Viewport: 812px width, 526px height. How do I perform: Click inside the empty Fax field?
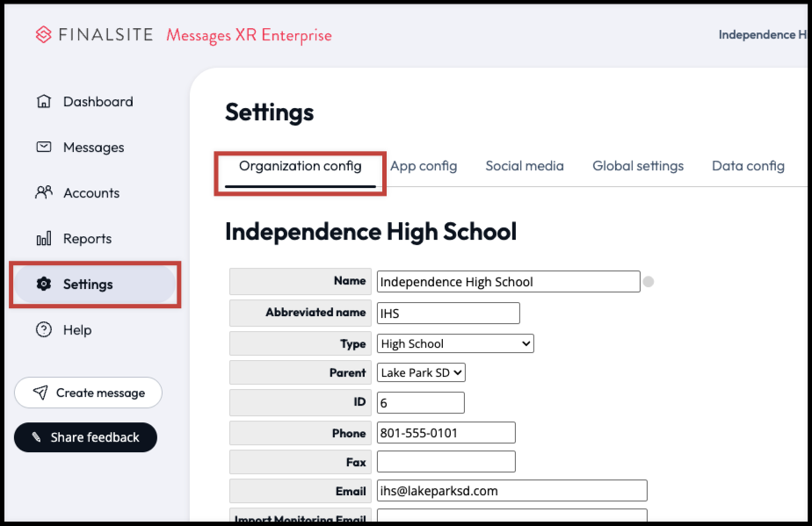point(446,461)
